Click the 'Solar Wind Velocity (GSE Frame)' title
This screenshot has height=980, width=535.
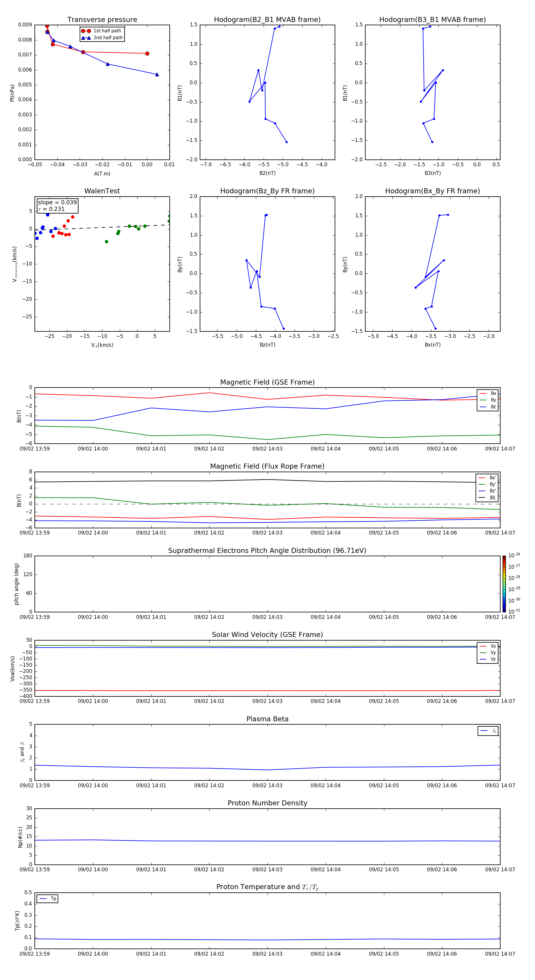point(267,635)
